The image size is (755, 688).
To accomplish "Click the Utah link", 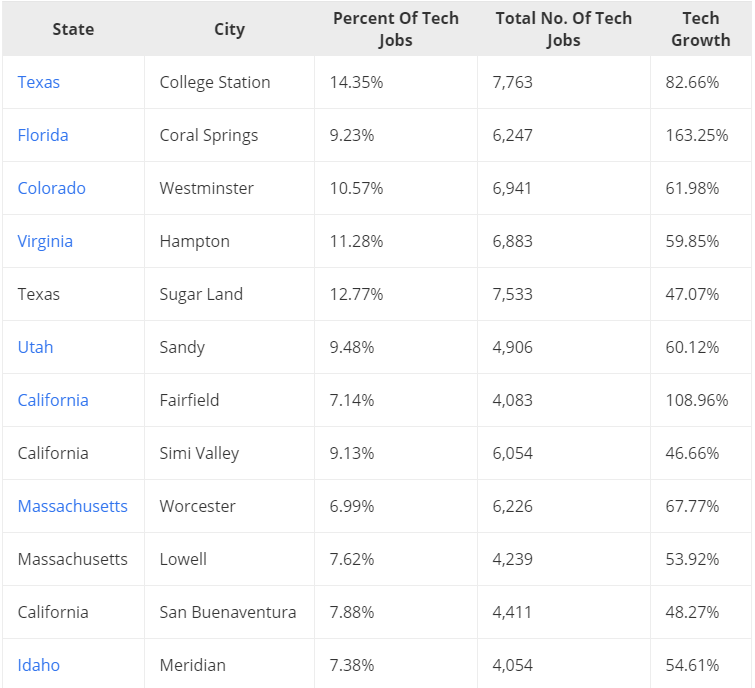I will pyautogui.click(x=36, y=347).
